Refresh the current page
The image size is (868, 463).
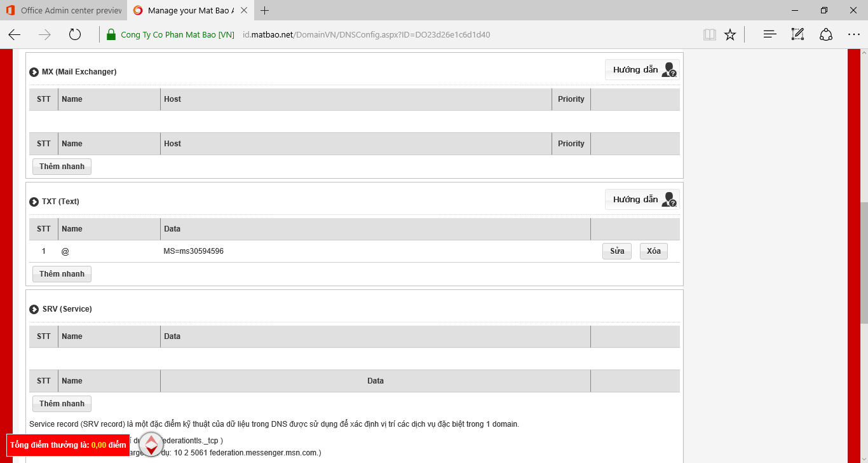[75, 35]
